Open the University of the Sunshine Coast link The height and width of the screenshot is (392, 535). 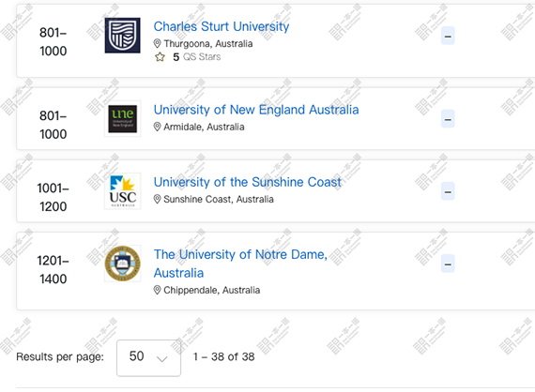pyautogui.click(x=248, y=182)
